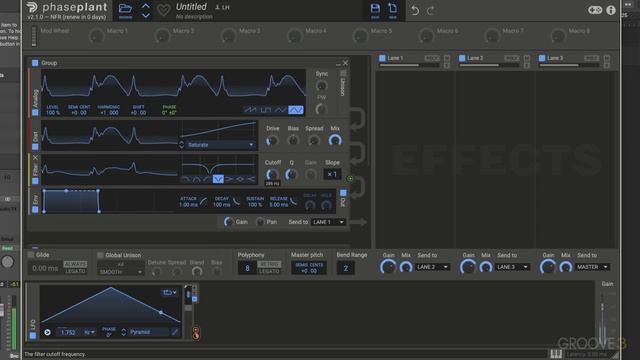This screenshot has height=360, width=640.
Task: Open the Saturate distortion type dropdown
Action: pos(221,145)
